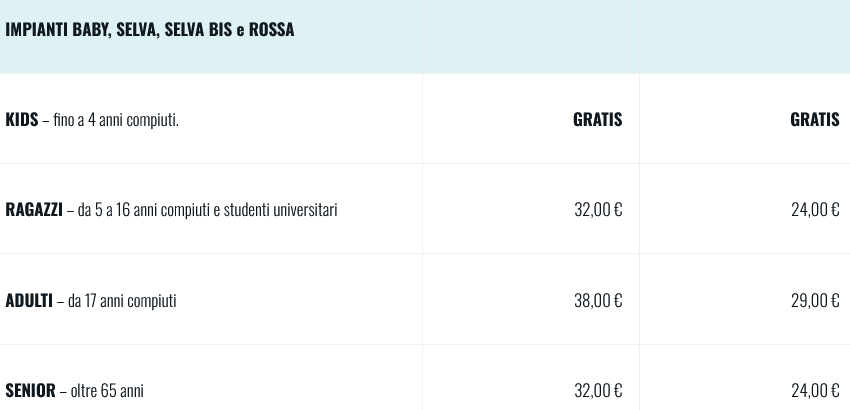Click the 24,00 € price for SENIOR
This screenshot has height=410, width=850.
pyautogui.click(x=815, y=390)
